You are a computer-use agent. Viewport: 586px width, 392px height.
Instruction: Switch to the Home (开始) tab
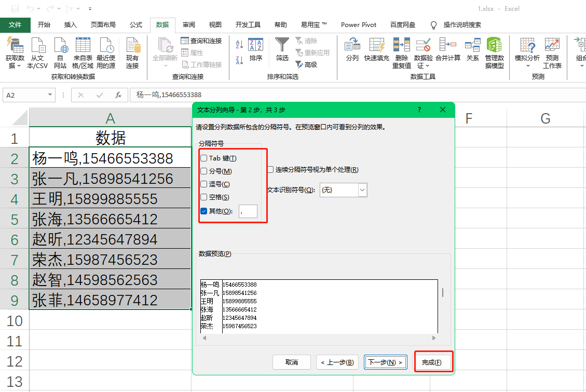click(44, 25)
